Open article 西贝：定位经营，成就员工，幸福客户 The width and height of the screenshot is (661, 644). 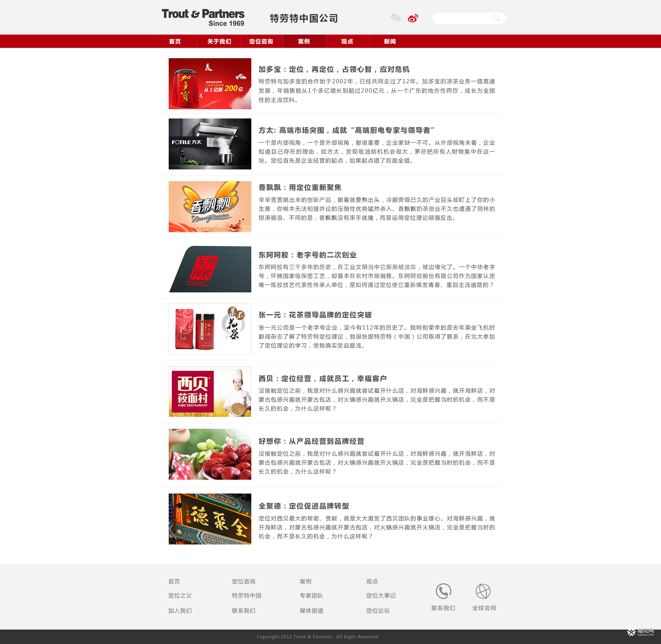click(323, 378)
